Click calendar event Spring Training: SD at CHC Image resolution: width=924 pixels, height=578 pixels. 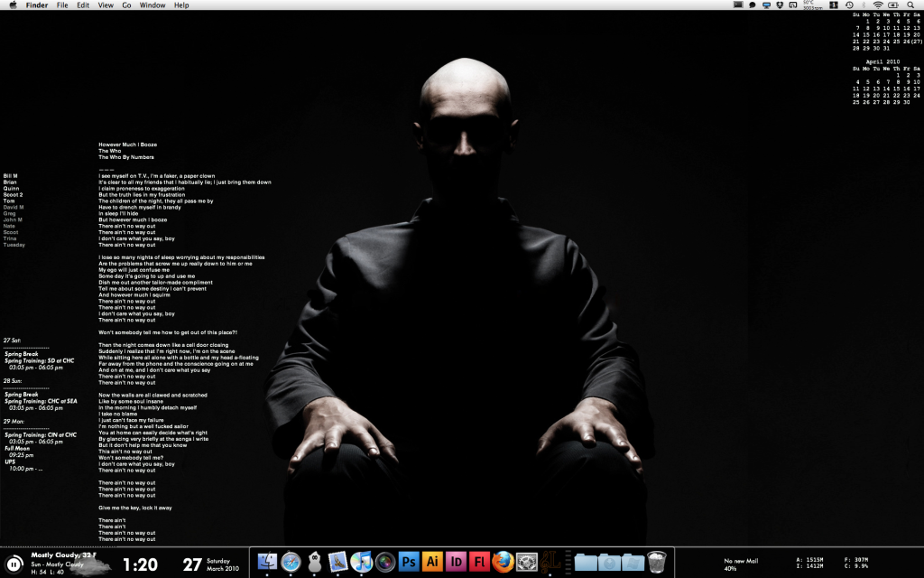pos(40,361)
